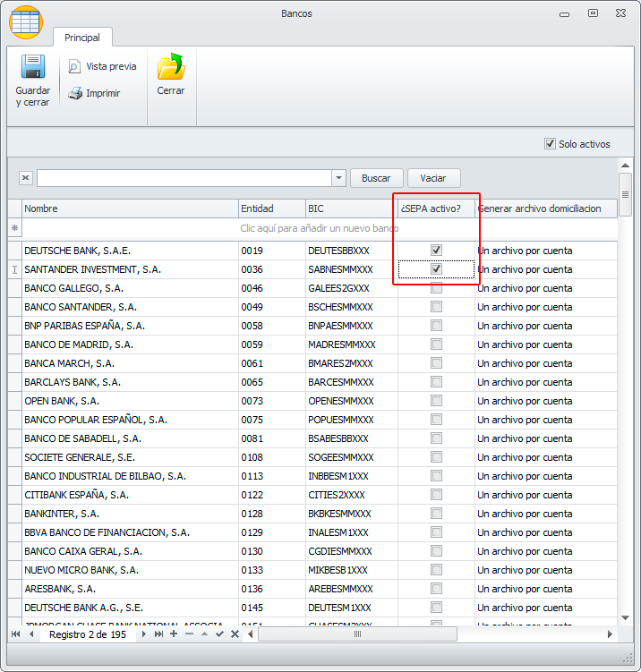Image resolution: width=641 pixels, height=672 pixels.
Task: Click the horizontal scrollbar thumb at bottom
Action: click(356, 634)
